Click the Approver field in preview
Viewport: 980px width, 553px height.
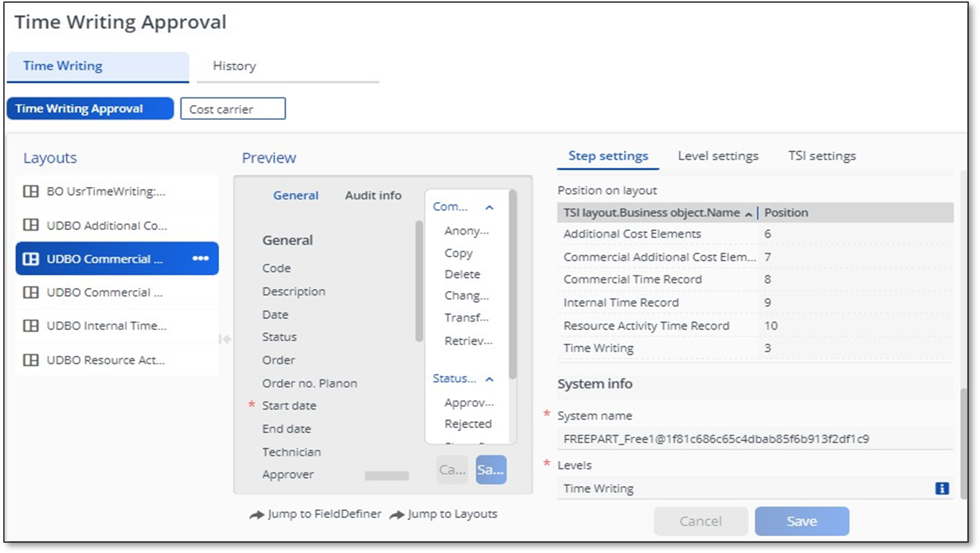(288, 474)
